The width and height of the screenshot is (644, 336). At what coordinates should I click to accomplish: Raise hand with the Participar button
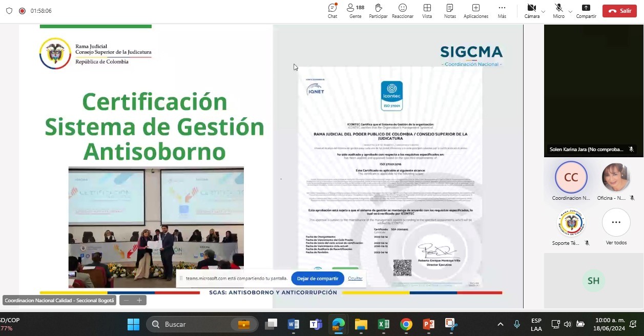pyautogui.click(x=378, y=10)
